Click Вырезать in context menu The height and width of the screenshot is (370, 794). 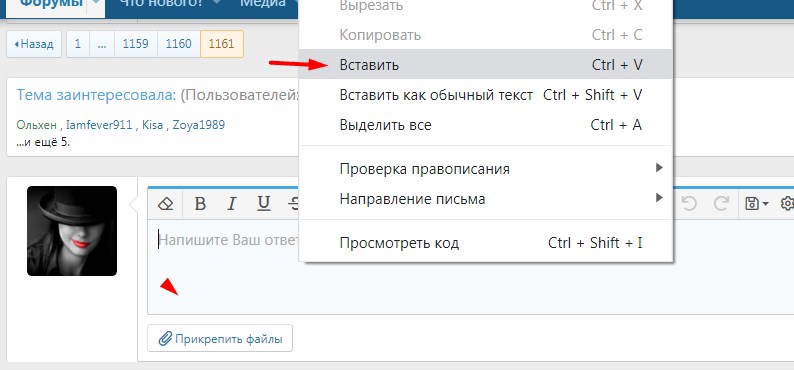(x=486, y=7)
